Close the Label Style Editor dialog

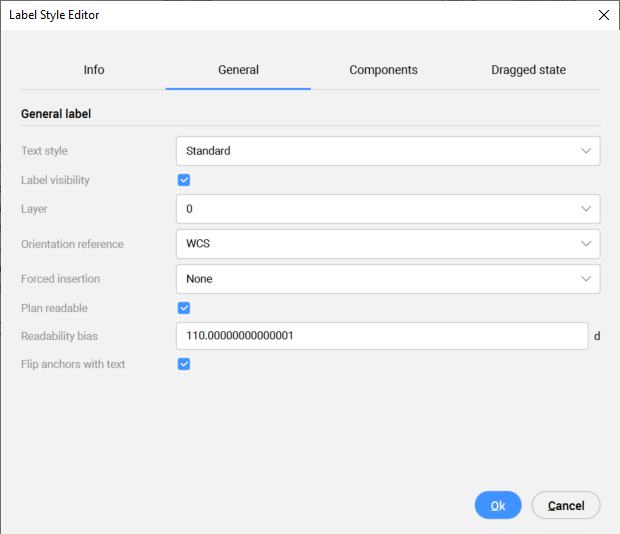[603, 15]
